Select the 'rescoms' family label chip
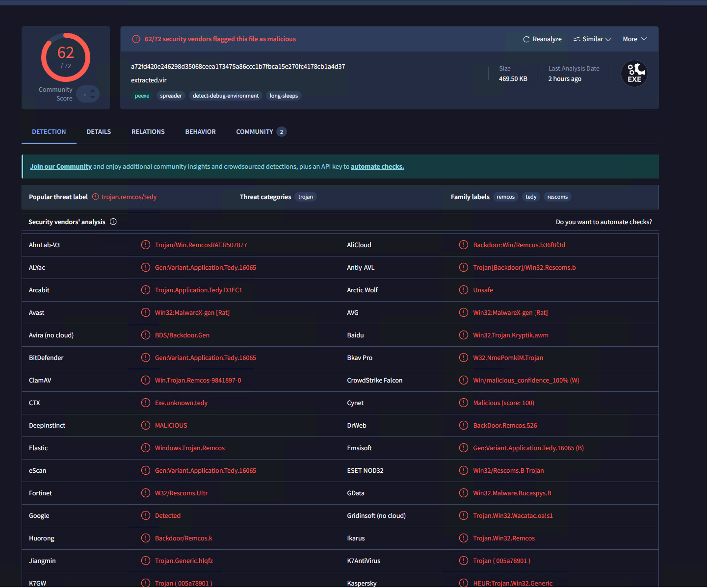This screenshot has height=588, width=707. tap(557, 197)
